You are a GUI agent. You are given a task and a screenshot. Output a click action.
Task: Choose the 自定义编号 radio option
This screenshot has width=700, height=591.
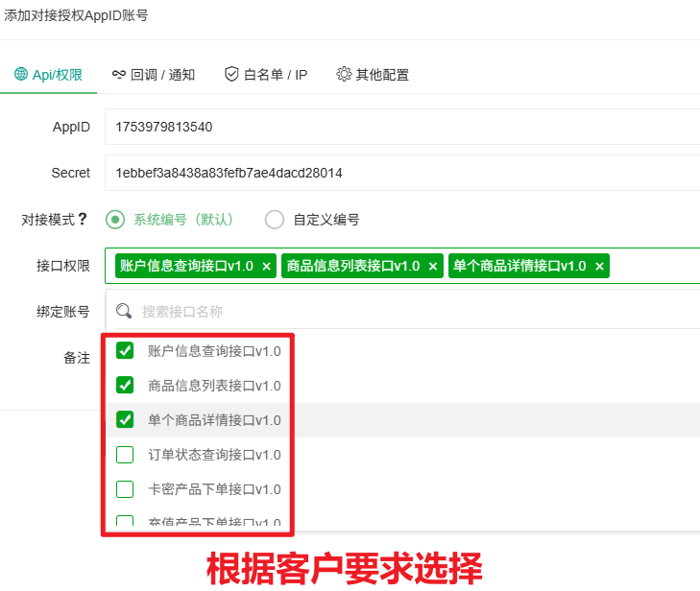[x=275, y=220]
